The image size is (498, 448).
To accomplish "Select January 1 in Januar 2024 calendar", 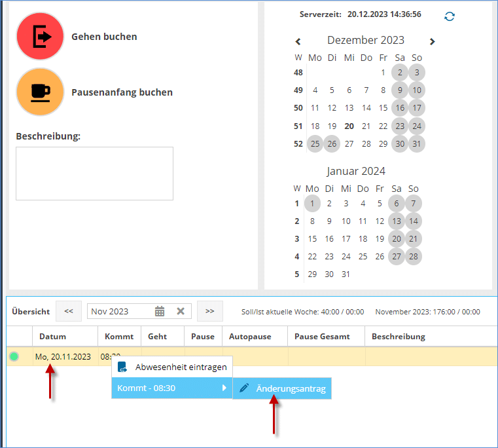I will click(x=313, y=204).
